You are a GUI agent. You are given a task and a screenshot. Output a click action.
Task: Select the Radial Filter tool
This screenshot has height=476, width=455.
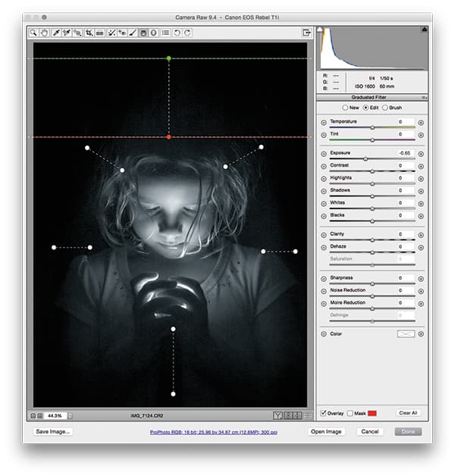pyautogui.click(x=154, y=33)
